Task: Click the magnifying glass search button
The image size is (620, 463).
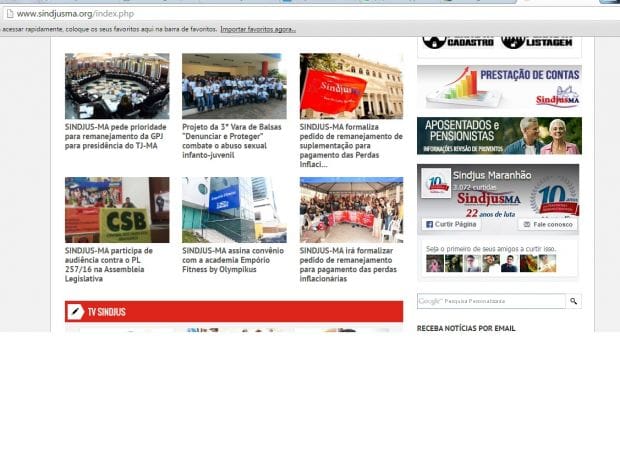Action: click(573, 301)
